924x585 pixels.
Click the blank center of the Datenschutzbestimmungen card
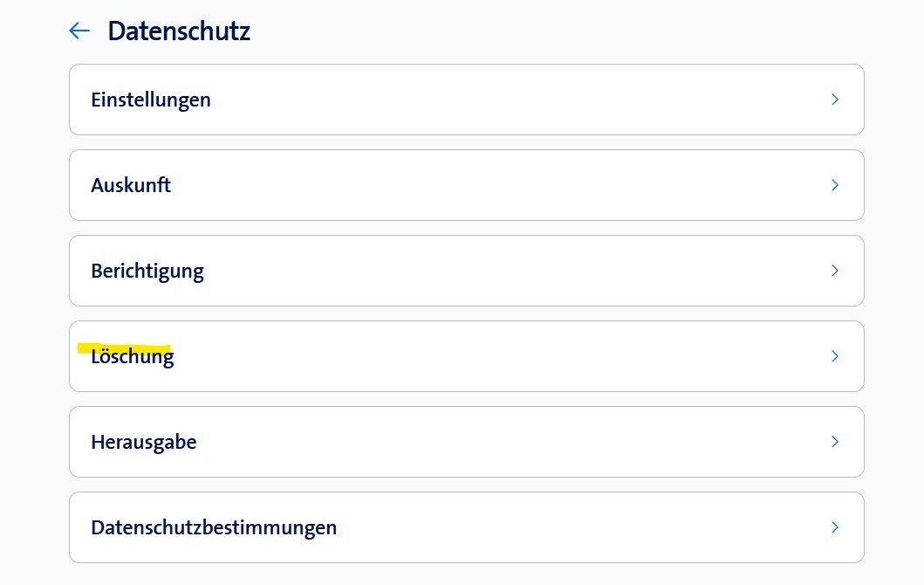pos(558,527)
